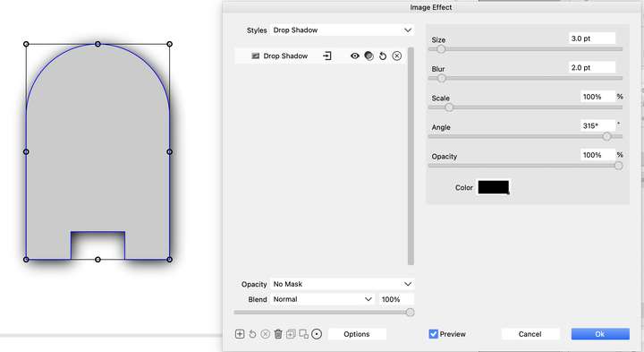Click the Scale slider handle
Image resolution: width=644 pixels, height=352 pixels.
point(449,107)
